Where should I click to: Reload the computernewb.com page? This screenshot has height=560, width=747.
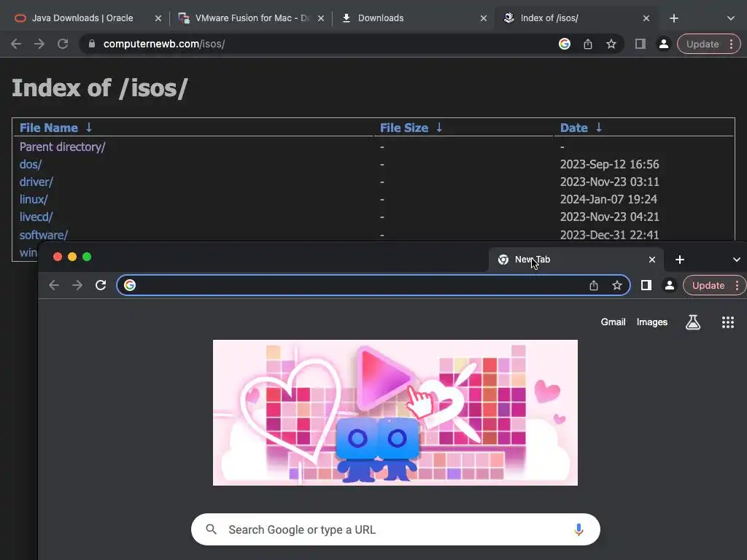[63, 44]
